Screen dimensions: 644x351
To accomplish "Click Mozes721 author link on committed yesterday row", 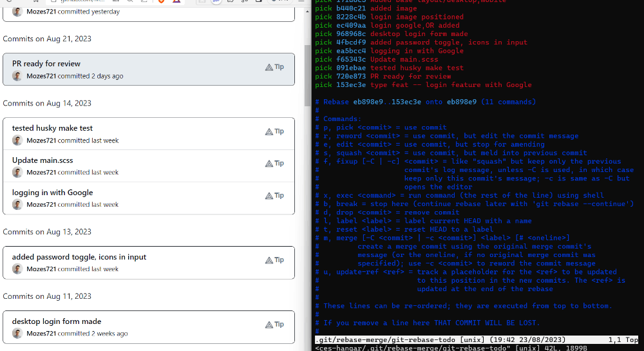I will point(41,12).
